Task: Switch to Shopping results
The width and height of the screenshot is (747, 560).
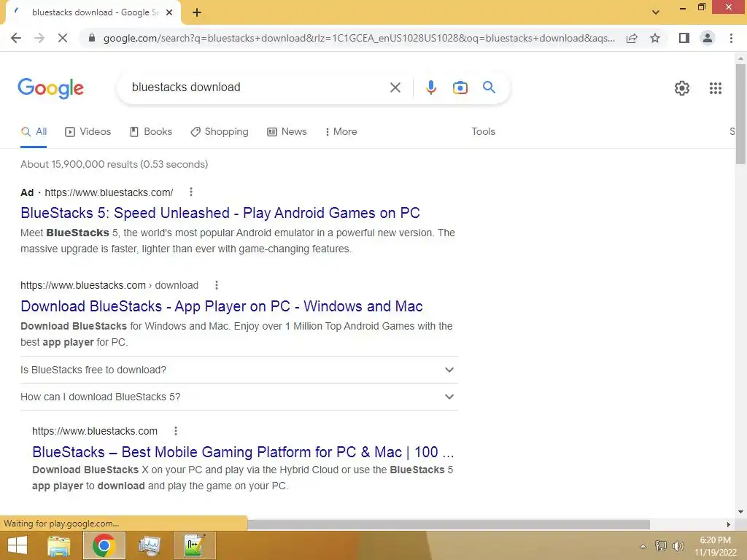Action: pyautogui.click(x=219, y=132)
